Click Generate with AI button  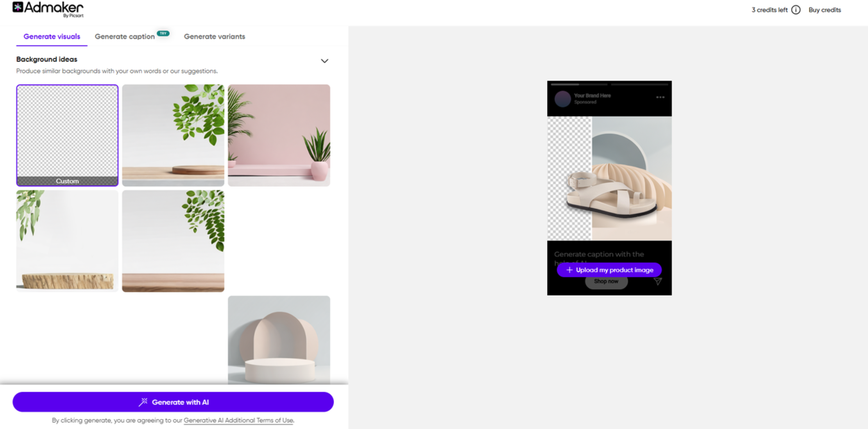pos(173,402)
